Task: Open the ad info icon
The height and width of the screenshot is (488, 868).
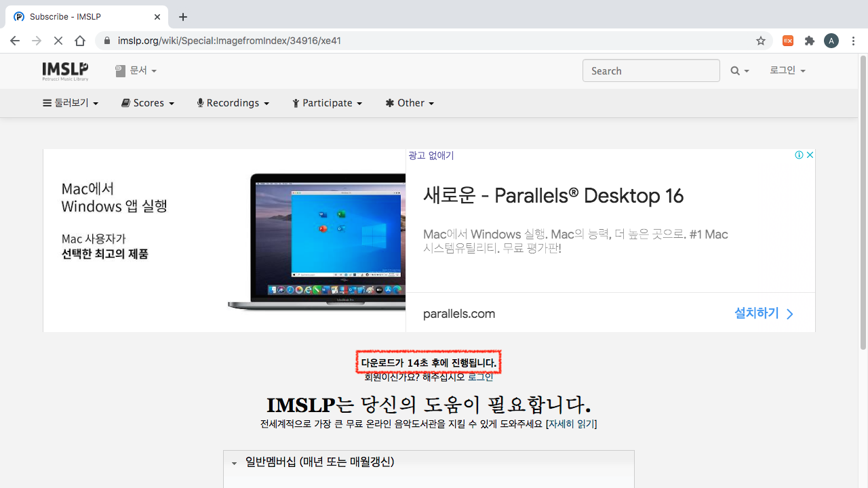Action: point(800,155)
